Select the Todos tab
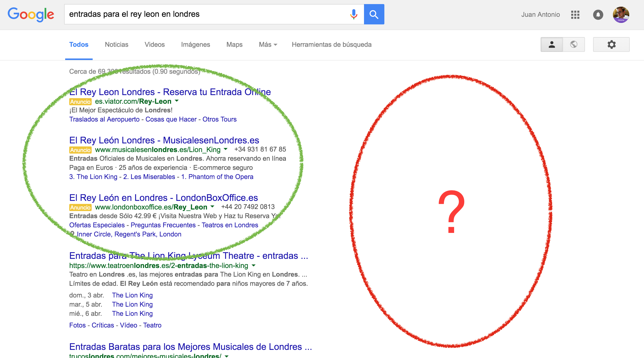Image resolution: width=644 pixels, height=358 pixels. 79,45
